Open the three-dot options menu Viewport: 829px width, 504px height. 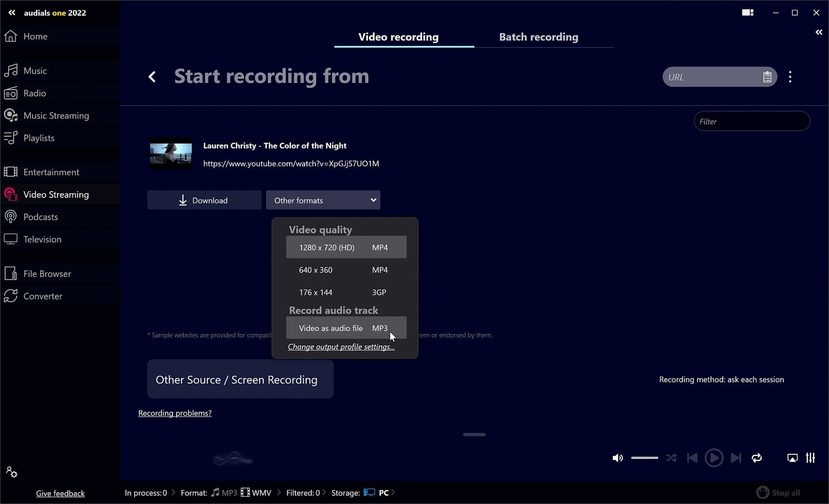(x=790, y=77)
